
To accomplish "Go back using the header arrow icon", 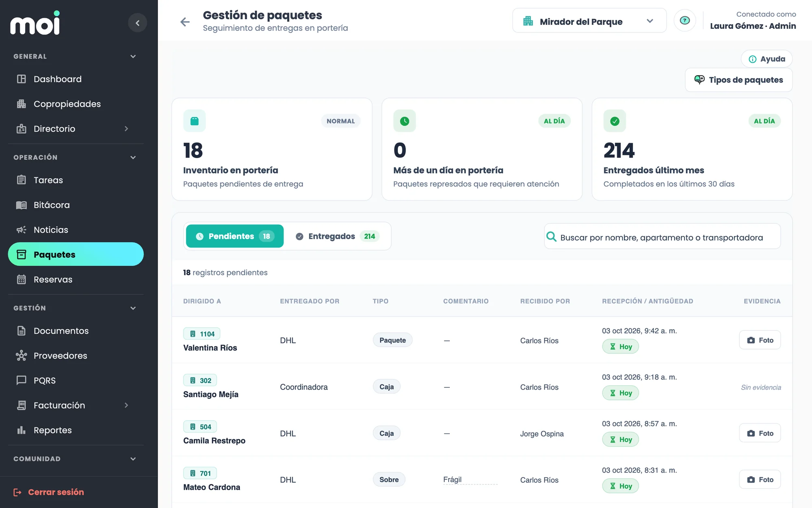I will pyautogui.click(x=185, y=22).
